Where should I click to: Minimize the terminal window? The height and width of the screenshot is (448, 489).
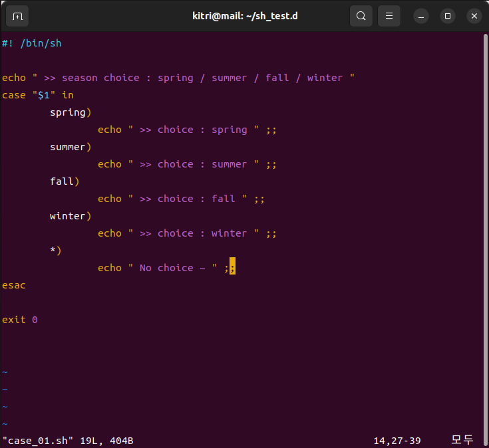click(420, 16)
